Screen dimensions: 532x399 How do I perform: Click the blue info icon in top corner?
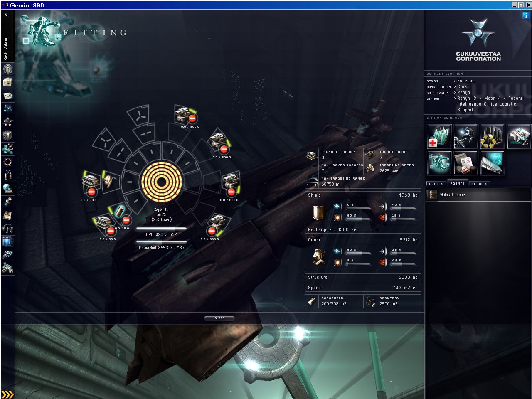(526, 15)
